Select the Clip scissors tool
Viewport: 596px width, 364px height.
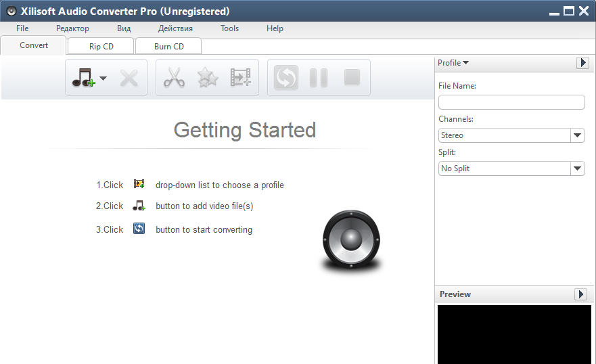pyautogui.click(x=174, y=78)
